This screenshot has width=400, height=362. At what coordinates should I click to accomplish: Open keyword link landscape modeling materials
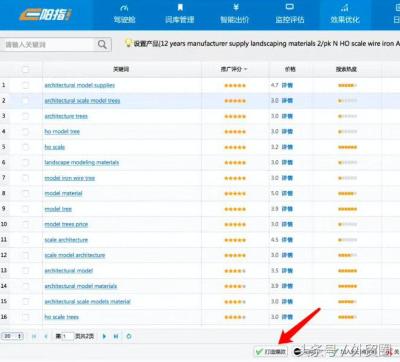coord(82,162)
